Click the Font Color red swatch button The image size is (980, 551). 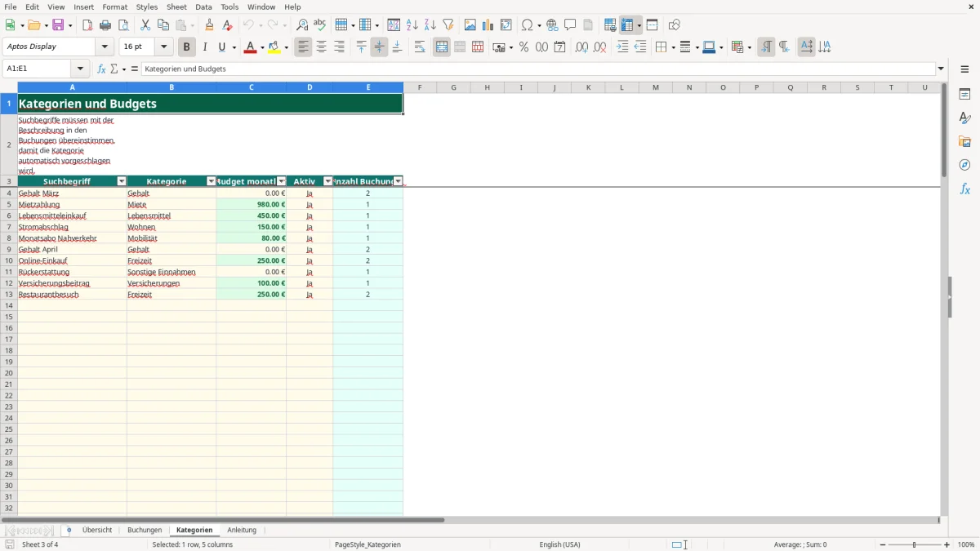(249, 47)
